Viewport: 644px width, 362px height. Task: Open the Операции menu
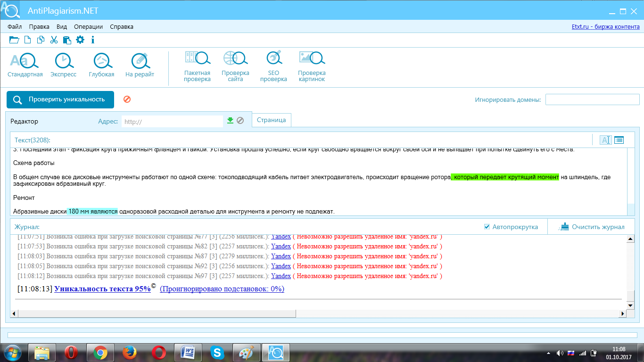tap(88, 27)
